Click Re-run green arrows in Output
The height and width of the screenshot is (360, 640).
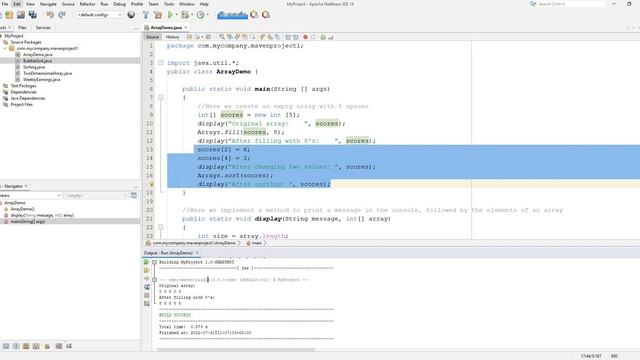(x=147, y=262)
